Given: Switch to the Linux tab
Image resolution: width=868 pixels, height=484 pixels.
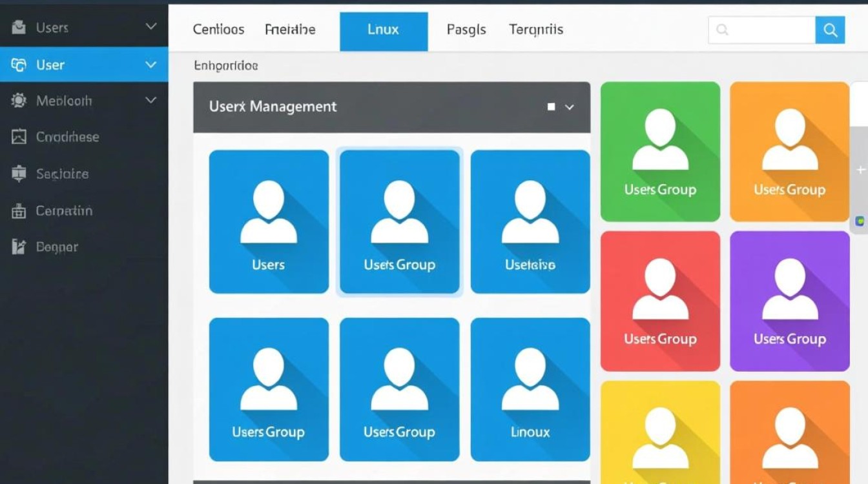Looking at the screenshot, I should (384, 30).
